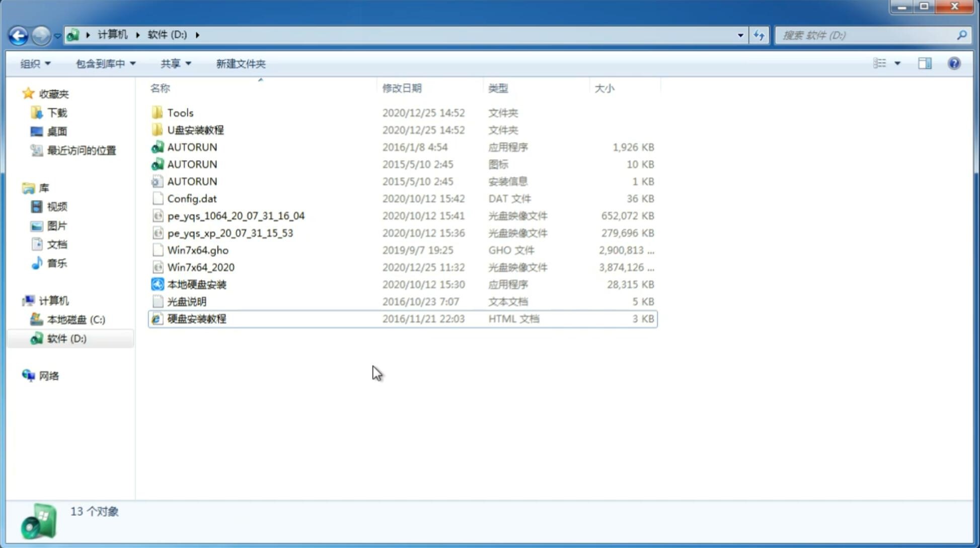This screenshot has width=980, height=548.
Task: Open Win7x64.gho Ghost file
Action: point(197,250)
